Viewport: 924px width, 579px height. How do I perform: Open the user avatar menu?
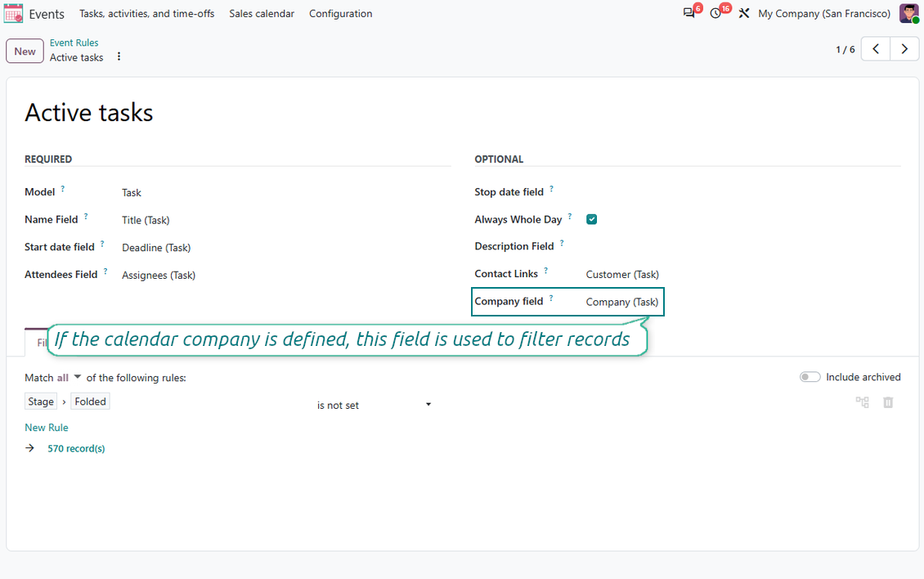click(x=908, y=13)
